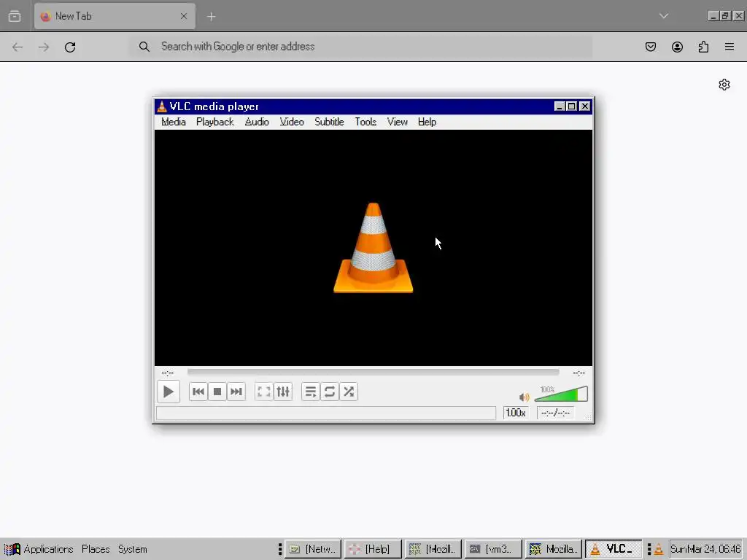Open a new Firefox tab with plus button
747x560 pixels.
pyautogui.click(x=211, y=17)
